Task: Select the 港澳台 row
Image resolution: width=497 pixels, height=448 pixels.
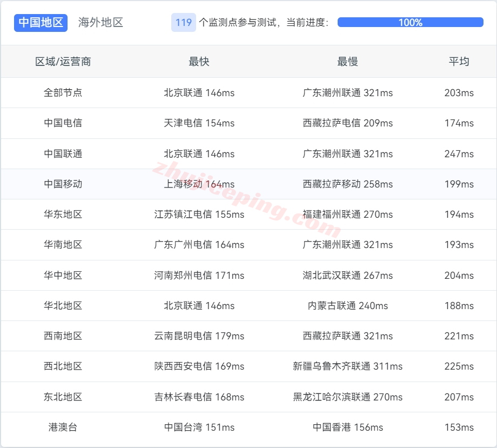Action: click(x=63, y=427)
